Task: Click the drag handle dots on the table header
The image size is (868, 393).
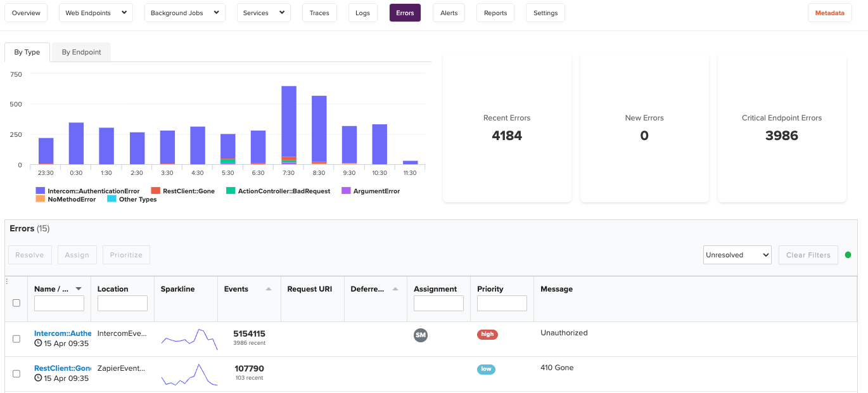Action: click(6, 281)
